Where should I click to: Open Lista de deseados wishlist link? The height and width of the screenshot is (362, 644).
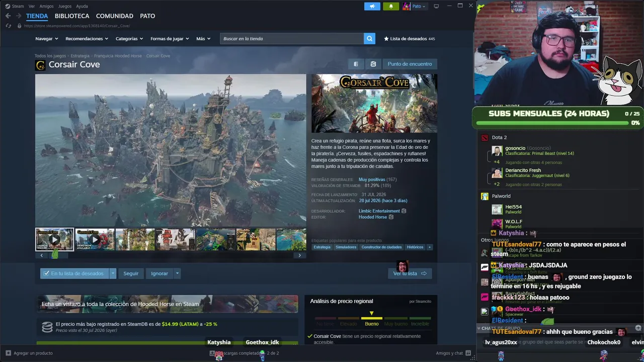[410, 39]
